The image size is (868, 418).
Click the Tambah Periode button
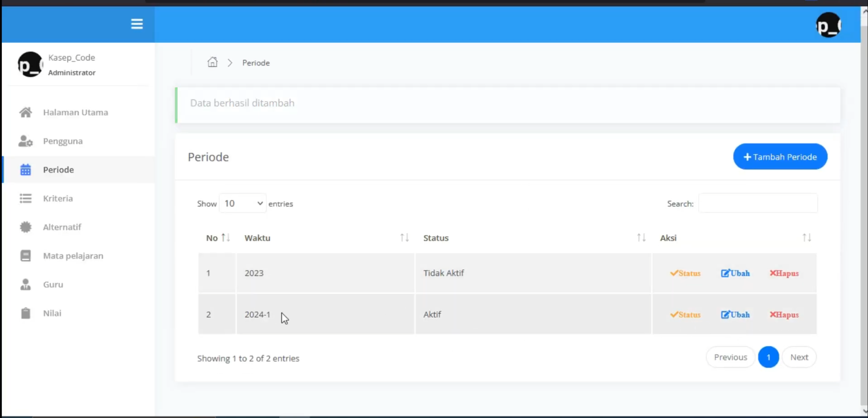[x=780, y=157]
